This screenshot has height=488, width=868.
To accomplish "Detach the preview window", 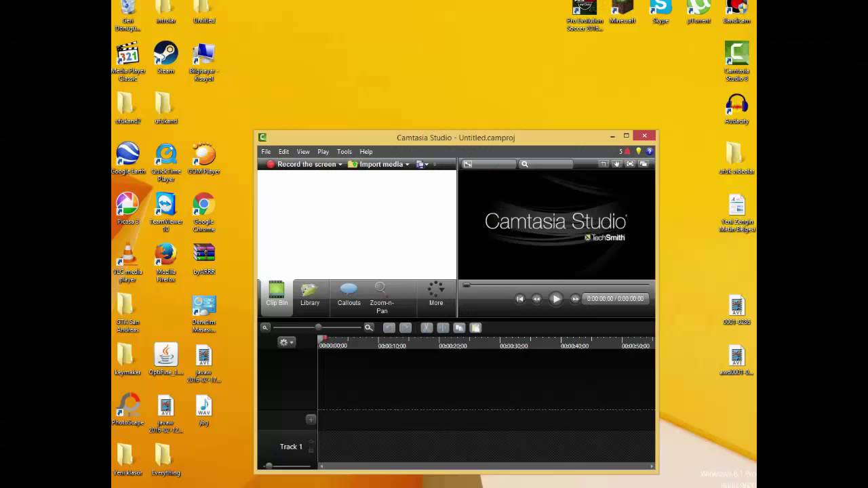I will click(644, 164).
